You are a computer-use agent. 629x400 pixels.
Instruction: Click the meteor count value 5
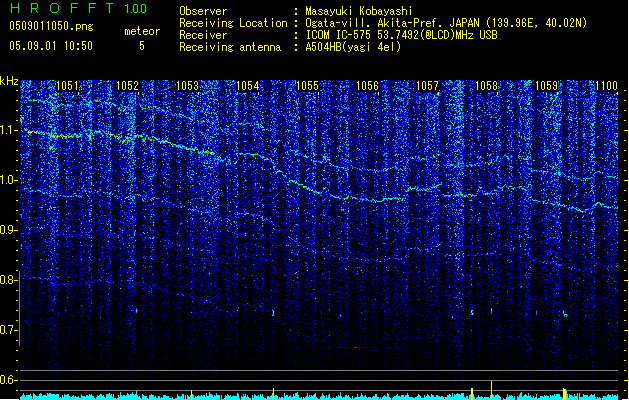point(142,46)
